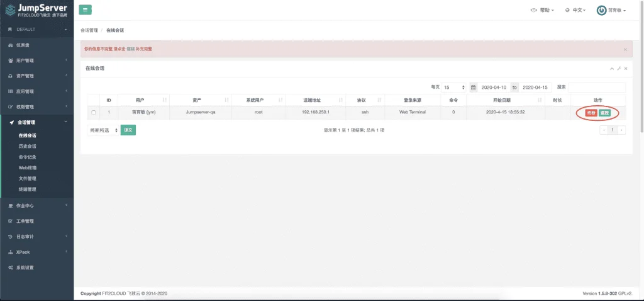Open the wrench settings icon on the panel
This screenshot has width=644, height=301.
[x=619, y=69]
